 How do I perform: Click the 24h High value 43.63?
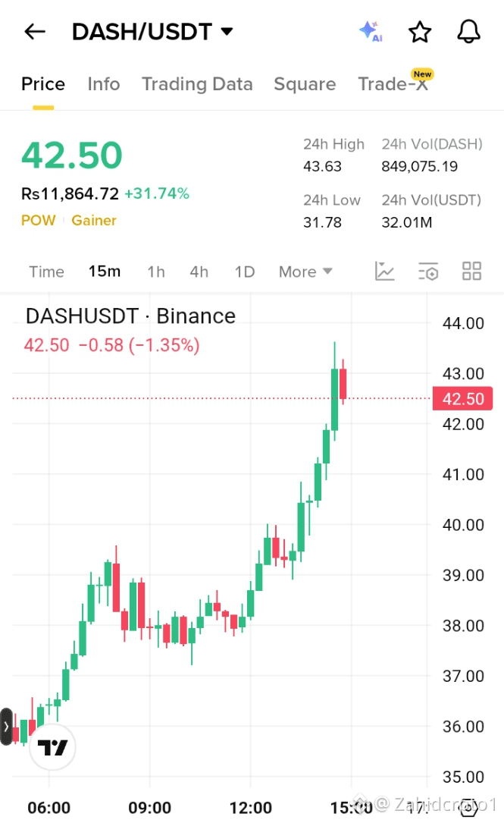point(322,166)
